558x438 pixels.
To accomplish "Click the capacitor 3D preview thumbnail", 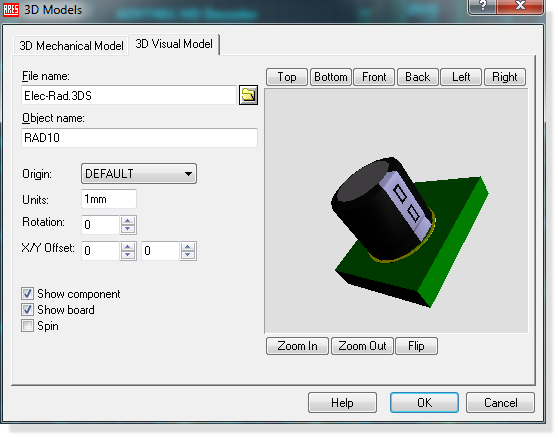I will point(396,211).
